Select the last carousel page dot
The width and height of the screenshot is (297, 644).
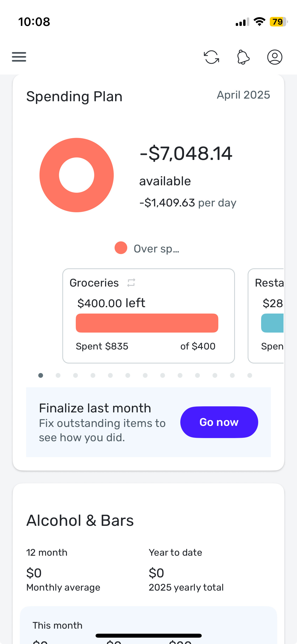250,375
